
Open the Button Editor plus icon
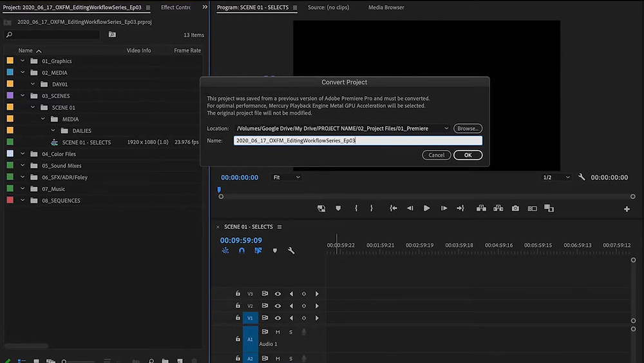(x=627, y=210)
